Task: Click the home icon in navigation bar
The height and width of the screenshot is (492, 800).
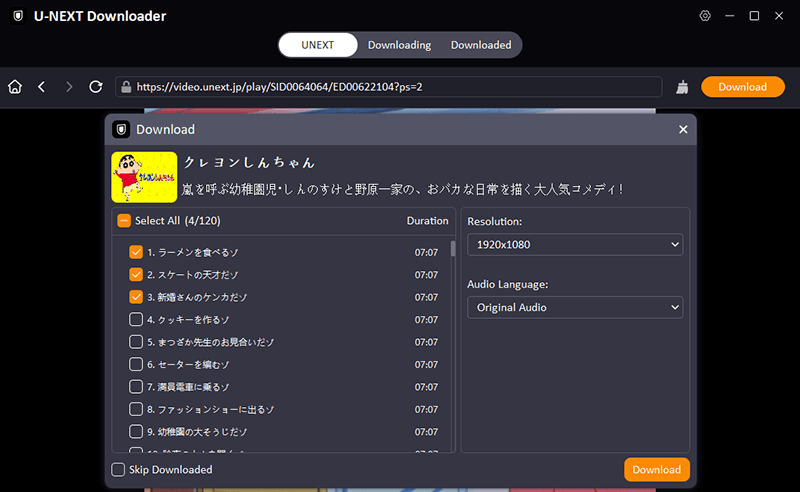Action: pyautogui.click(x=15, y=87)
